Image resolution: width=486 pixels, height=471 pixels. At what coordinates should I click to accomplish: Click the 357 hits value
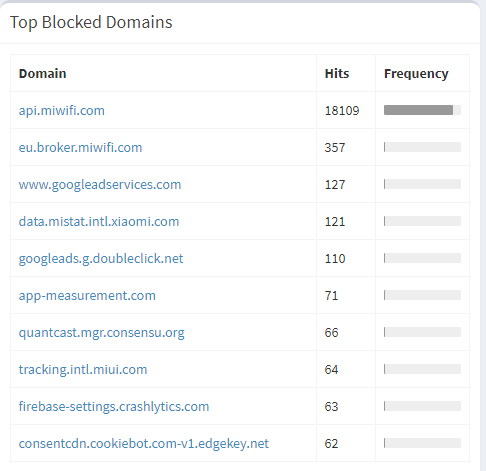[x=335, y=147]
